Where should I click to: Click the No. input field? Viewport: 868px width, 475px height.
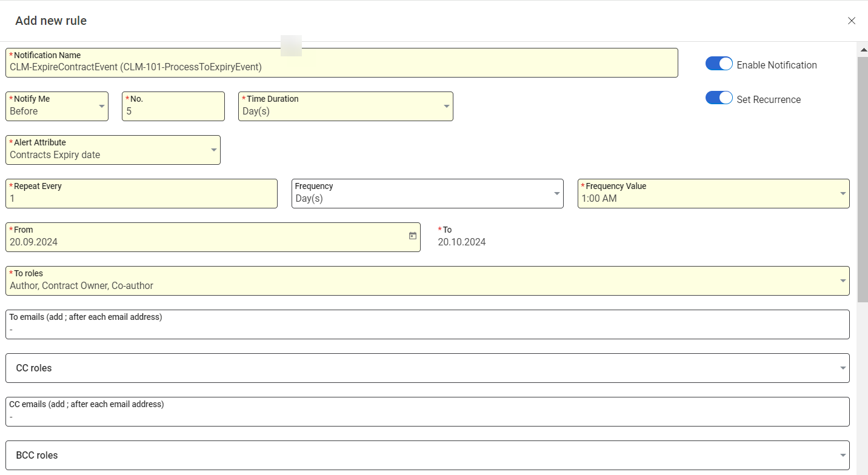[173, 111]
